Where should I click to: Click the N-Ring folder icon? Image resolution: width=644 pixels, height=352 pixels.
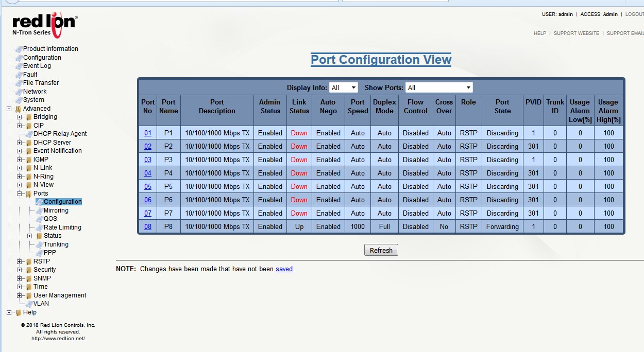point(29,177)
